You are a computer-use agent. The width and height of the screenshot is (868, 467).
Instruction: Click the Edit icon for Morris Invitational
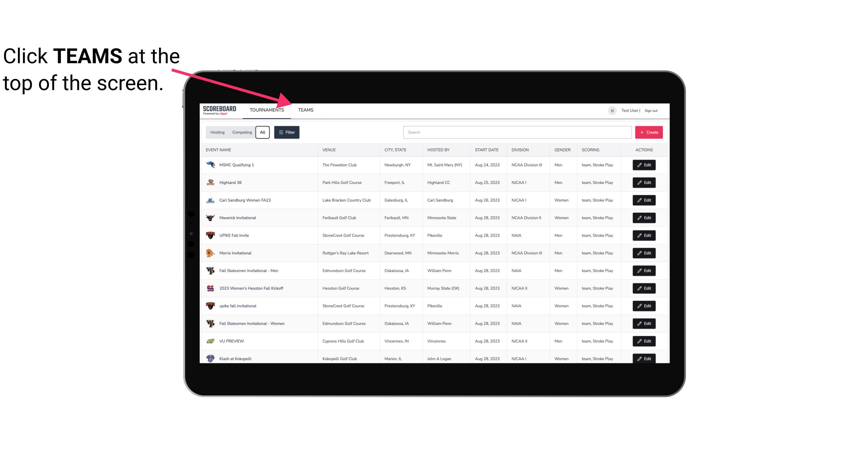pos(644,253)
